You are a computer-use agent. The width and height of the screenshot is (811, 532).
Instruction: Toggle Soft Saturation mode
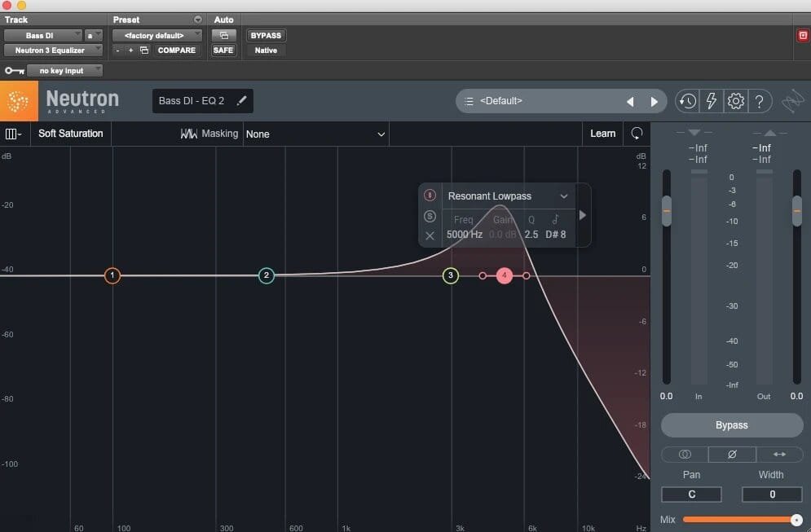click(71, 134)
